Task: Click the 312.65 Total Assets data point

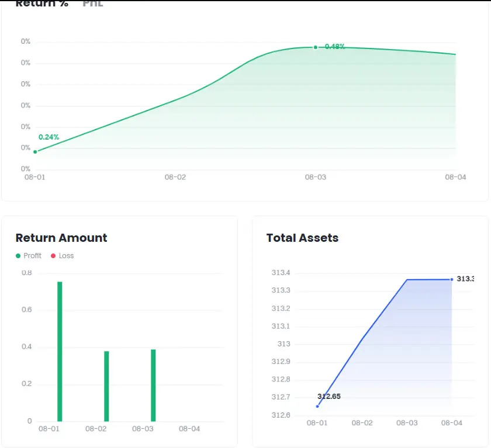Action: 317,406
